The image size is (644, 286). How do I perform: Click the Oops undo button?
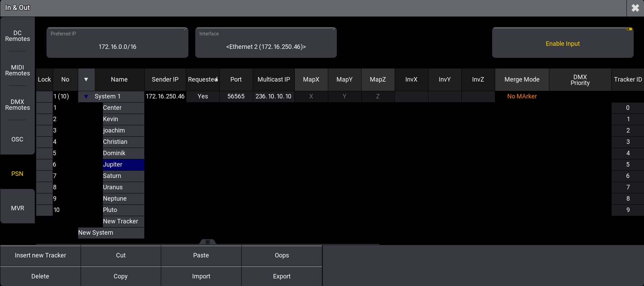coord(281,255)
